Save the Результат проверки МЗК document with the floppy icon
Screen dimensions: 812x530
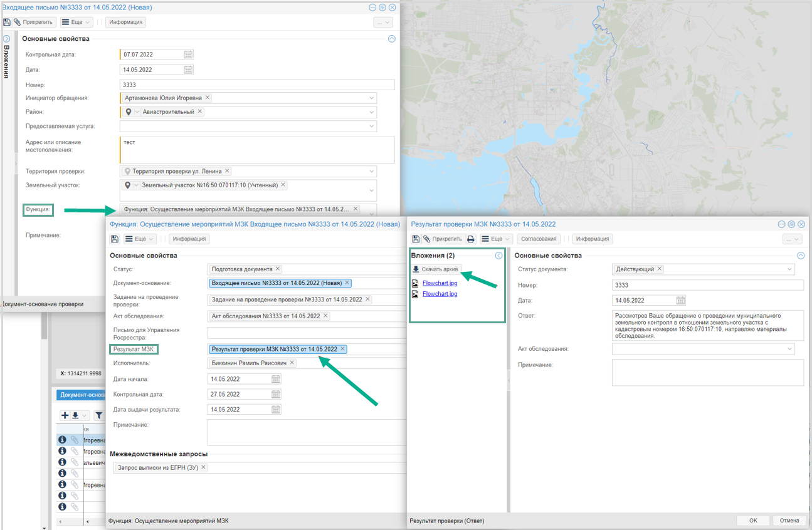point(415,239)
